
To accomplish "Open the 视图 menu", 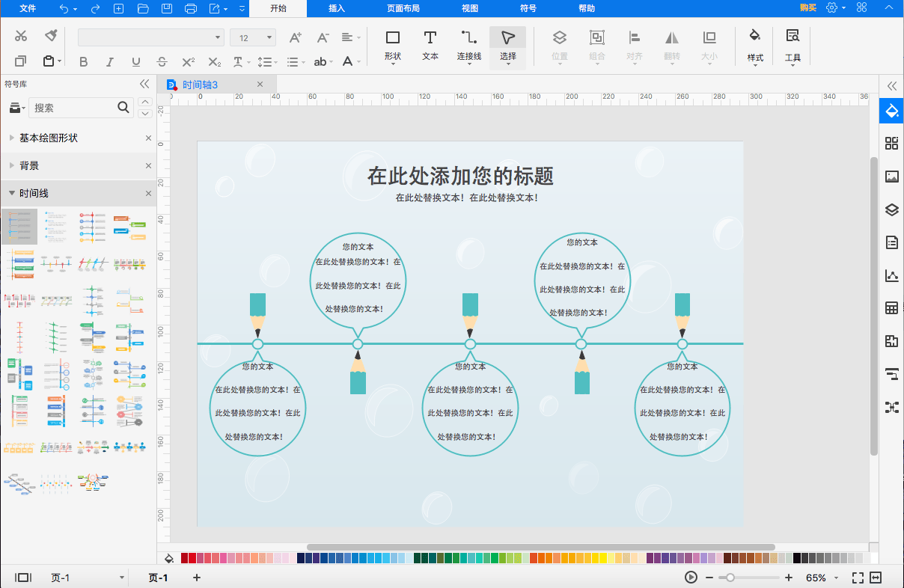I will pyautogui.click(x=470, y=8).
